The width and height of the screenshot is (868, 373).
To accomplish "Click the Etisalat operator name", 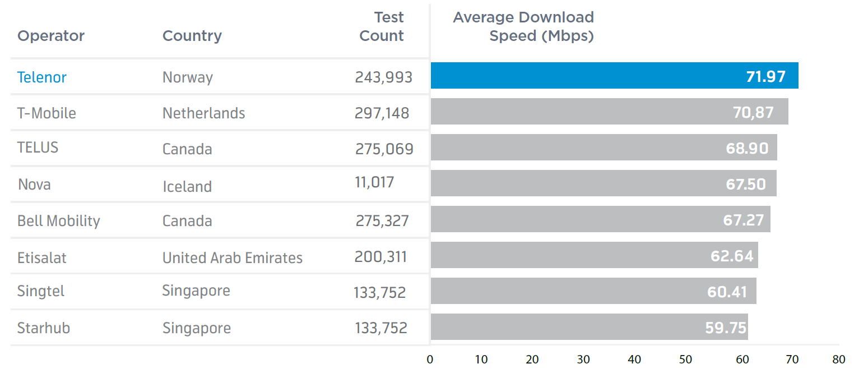I will coord(42,257).
